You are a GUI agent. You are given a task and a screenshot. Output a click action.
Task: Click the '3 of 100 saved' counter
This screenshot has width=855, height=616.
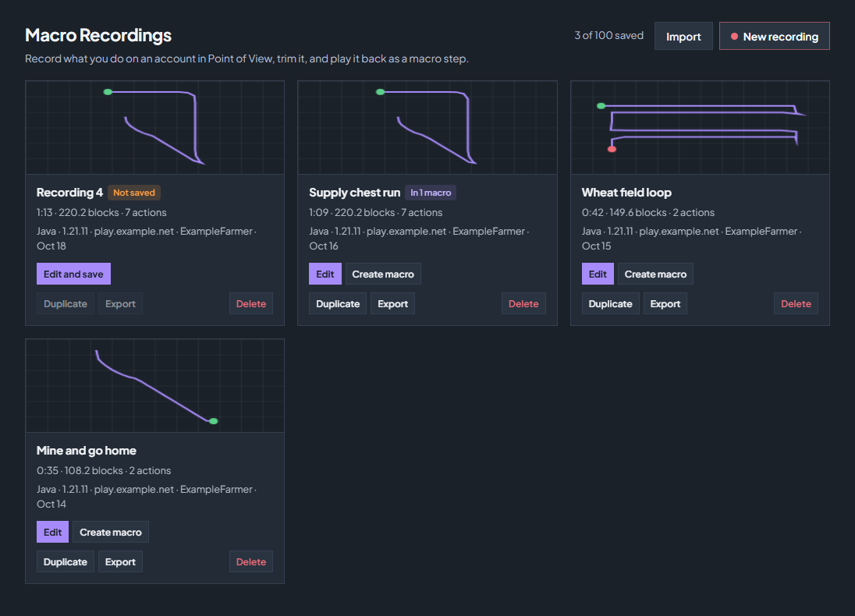608,35
